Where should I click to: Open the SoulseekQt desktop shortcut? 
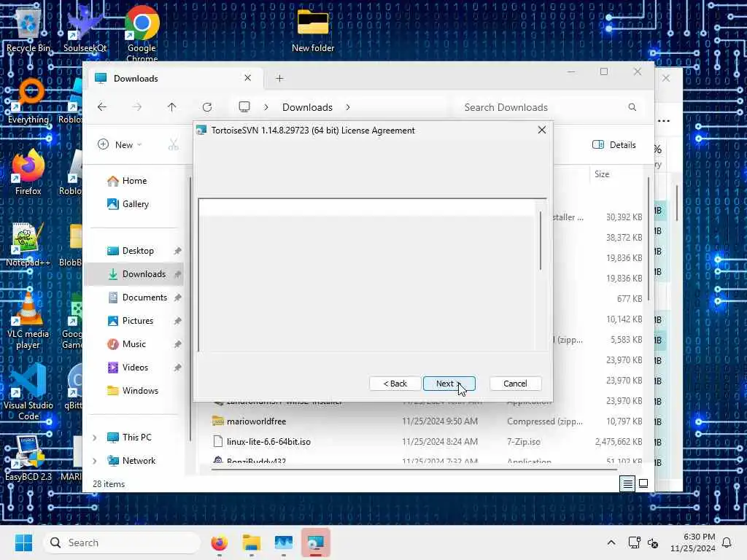point(85,28)
